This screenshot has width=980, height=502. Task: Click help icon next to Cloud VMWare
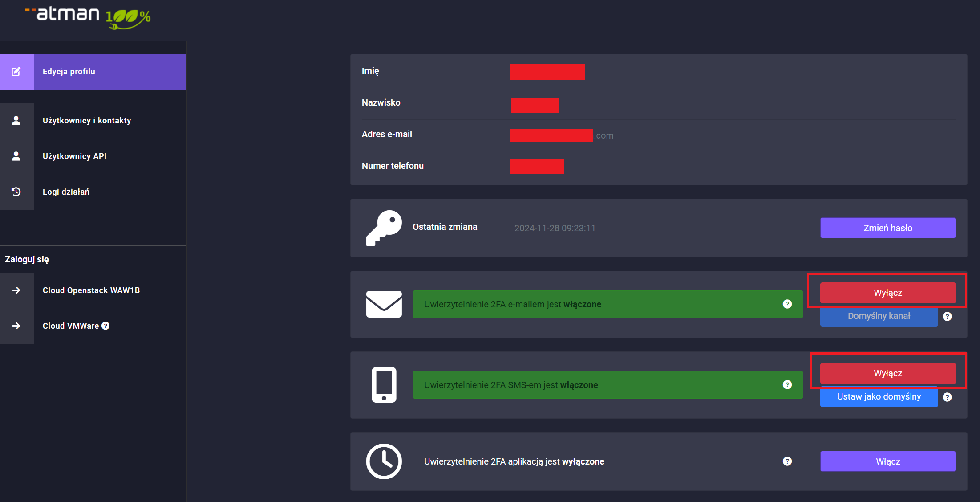[105, 326]
